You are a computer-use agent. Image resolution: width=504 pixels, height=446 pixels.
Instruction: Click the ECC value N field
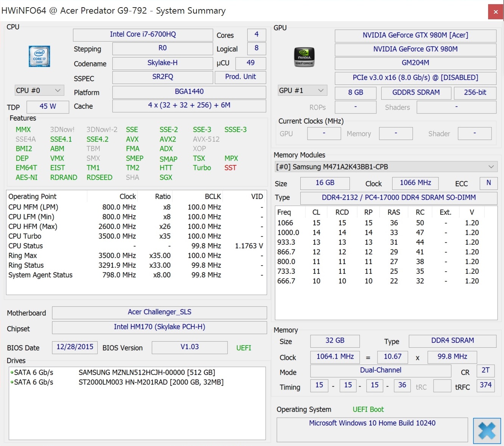click(488, 183)
